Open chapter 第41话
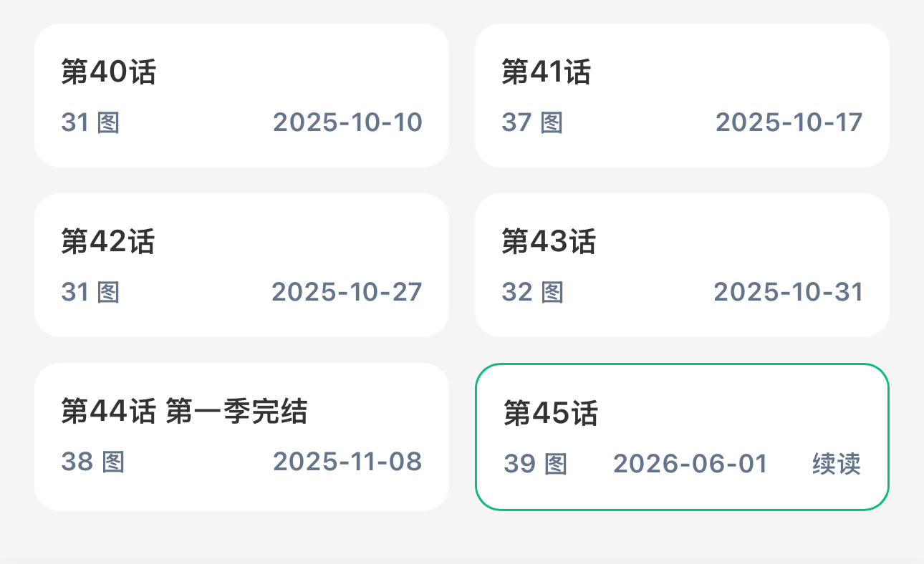 pos(682,95)
